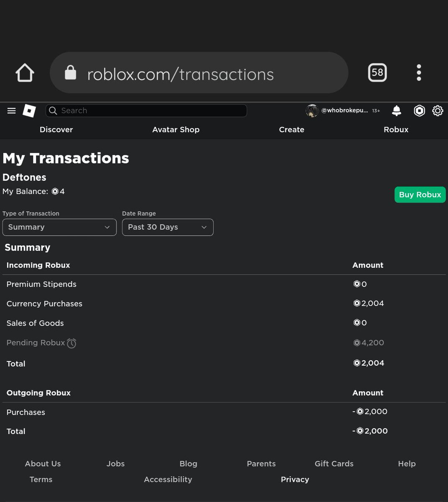The image size is (448, 502).
Task: Go to the Create tab
Action: coord(291,130)
